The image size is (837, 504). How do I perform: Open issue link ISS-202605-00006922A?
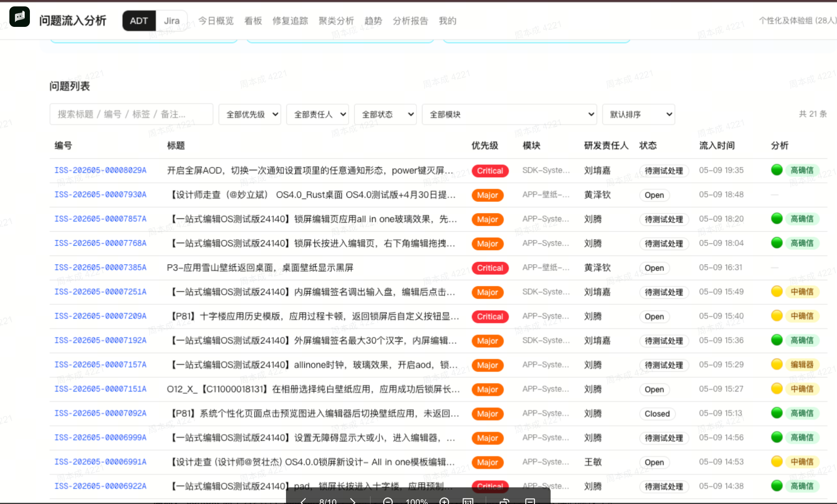point(100,487)
